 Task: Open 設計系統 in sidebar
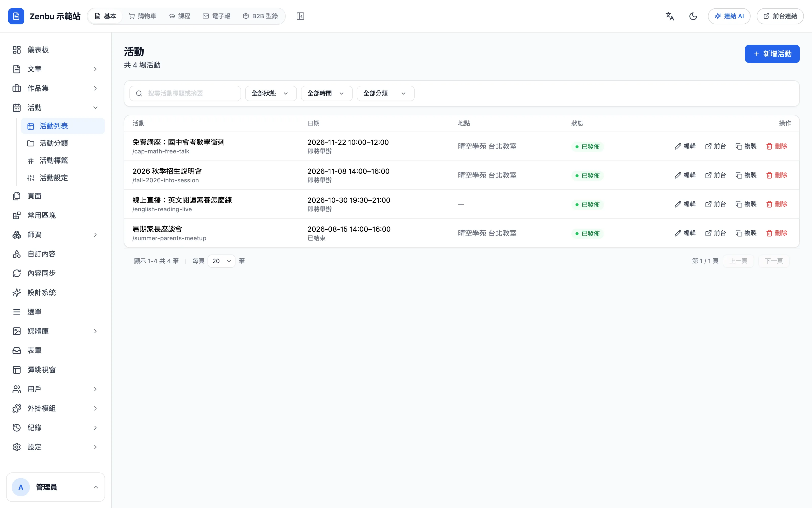point(56,292)
